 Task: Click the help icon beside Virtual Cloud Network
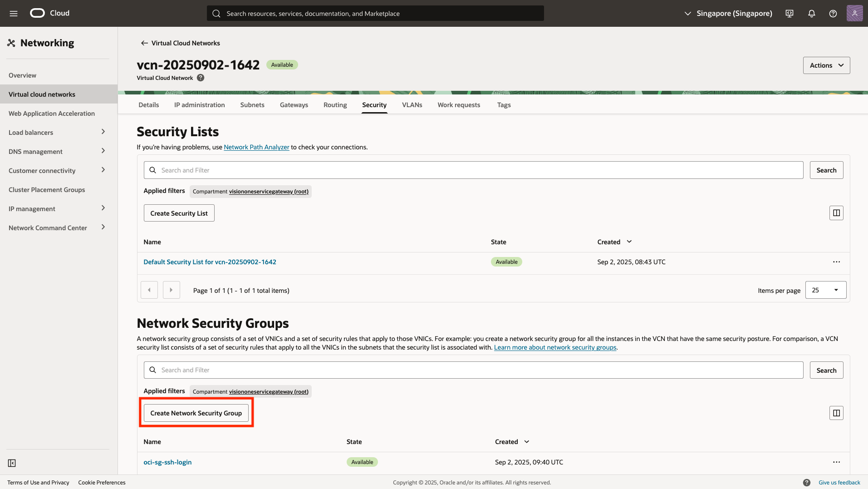pos(201,78)
